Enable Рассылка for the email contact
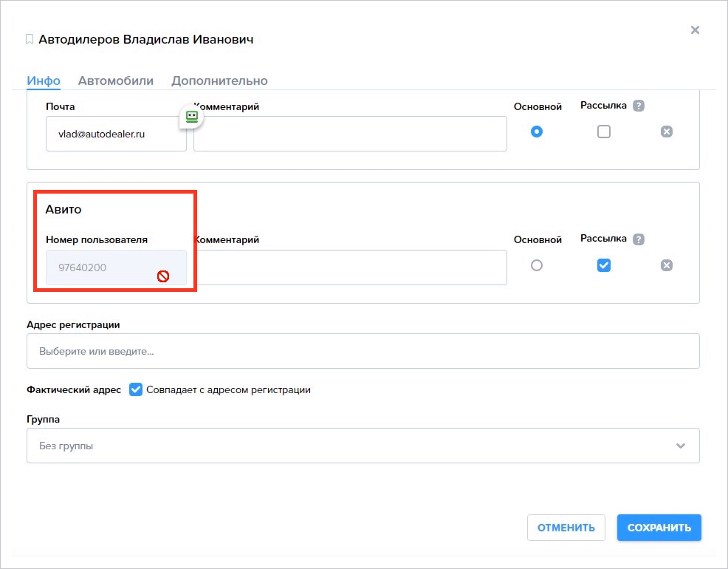Viewport: 728px width, 569px height. pyautogui.click(x=603, y=132)
